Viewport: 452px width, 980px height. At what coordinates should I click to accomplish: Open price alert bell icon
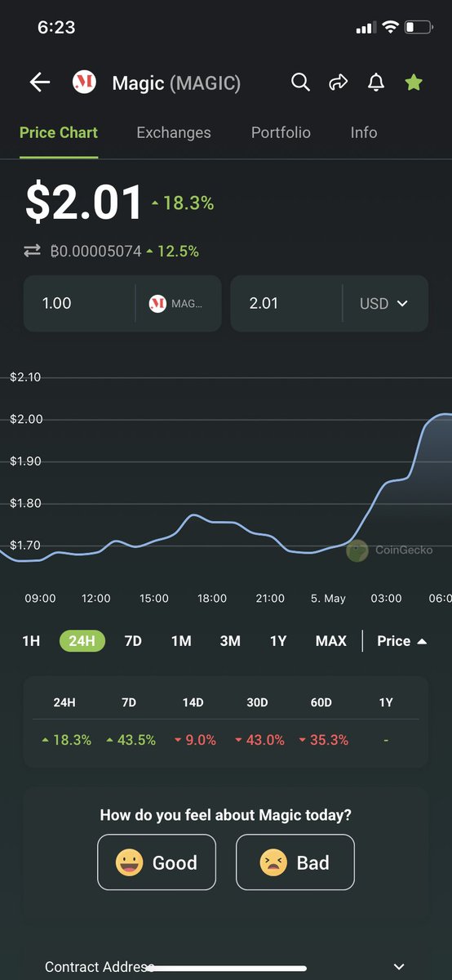tap(375, 82)
